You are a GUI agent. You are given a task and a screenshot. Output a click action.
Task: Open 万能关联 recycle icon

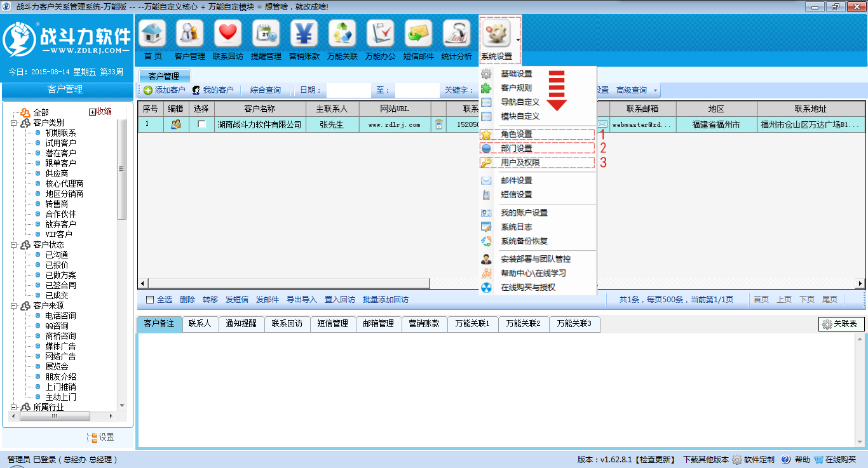coord(342,34)
